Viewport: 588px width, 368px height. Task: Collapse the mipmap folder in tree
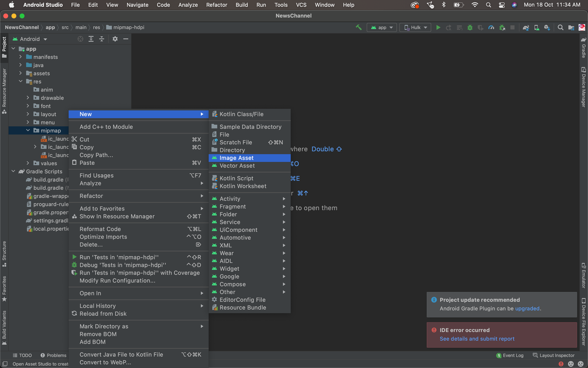[28, 130]
